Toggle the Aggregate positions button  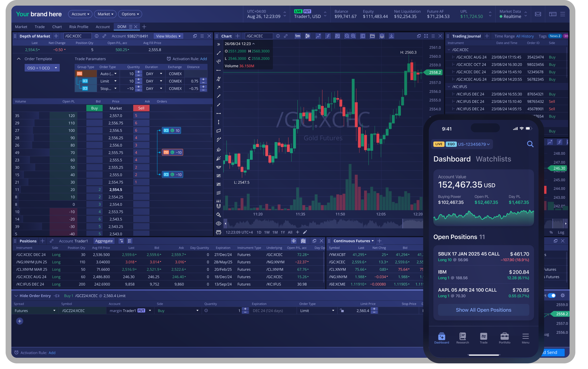[104, 241]
